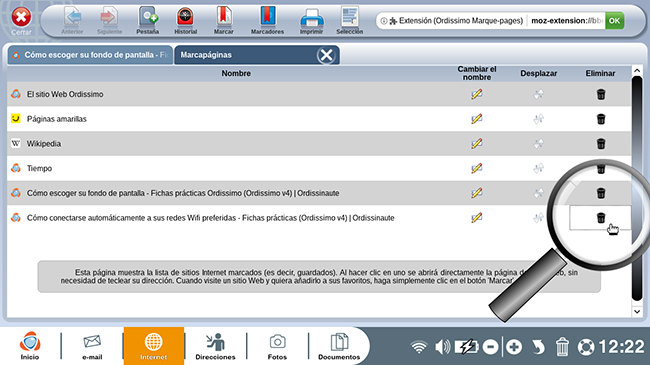Close the Marcapáginas tab with the X
Screen dimensions: 650x365
click(326, 55)
